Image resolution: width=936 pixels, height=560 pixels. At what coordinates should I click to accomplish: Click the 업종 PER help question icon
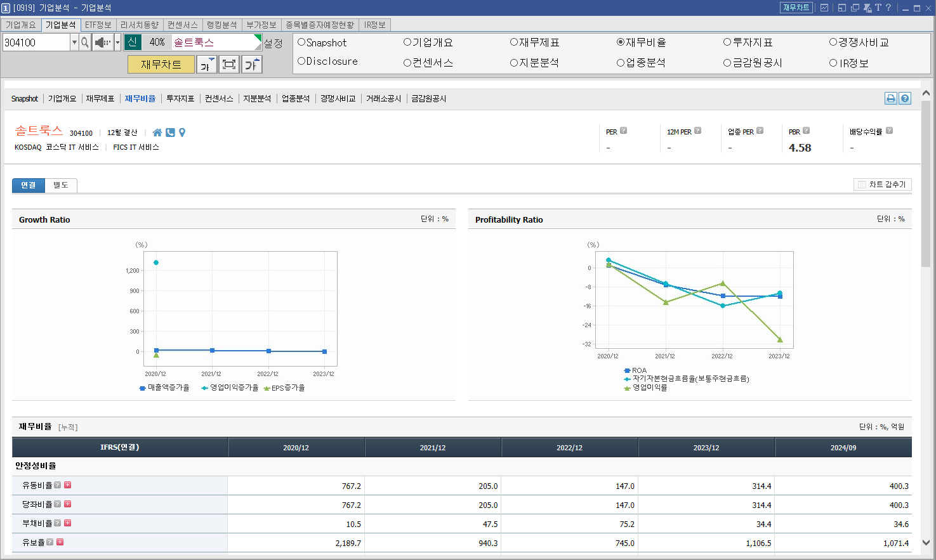760,131
